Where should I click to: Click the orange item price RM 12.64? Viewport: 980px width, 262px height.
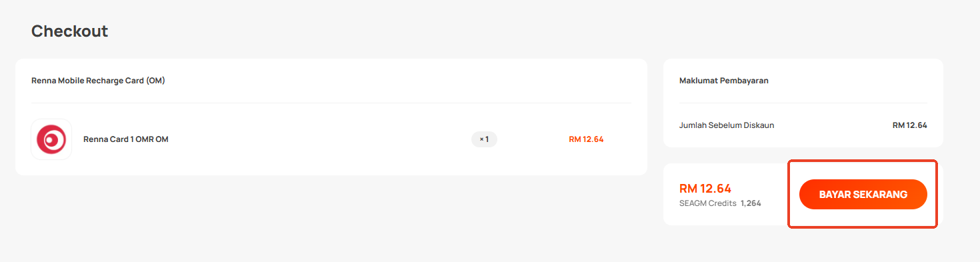click(586, 139)
